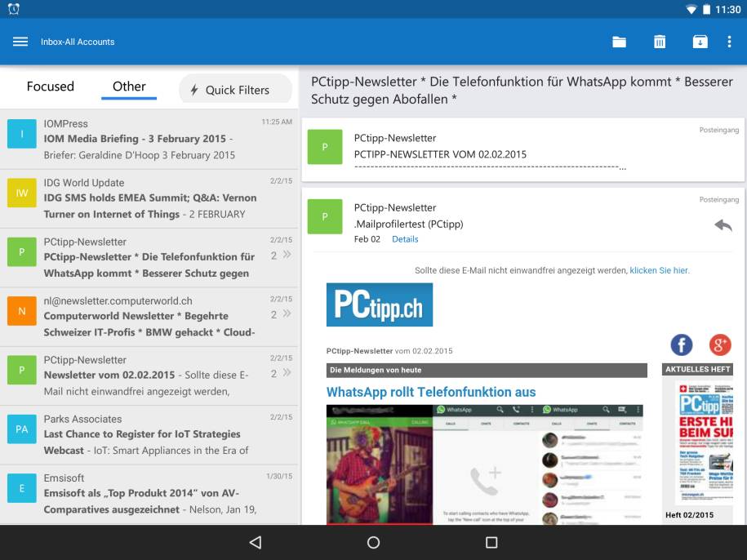747x560 pixels.
Task: Expand the collapsed PCTIPP-NEWSLETTER VOM 02.02.2015 message
Action: (523, 149)
